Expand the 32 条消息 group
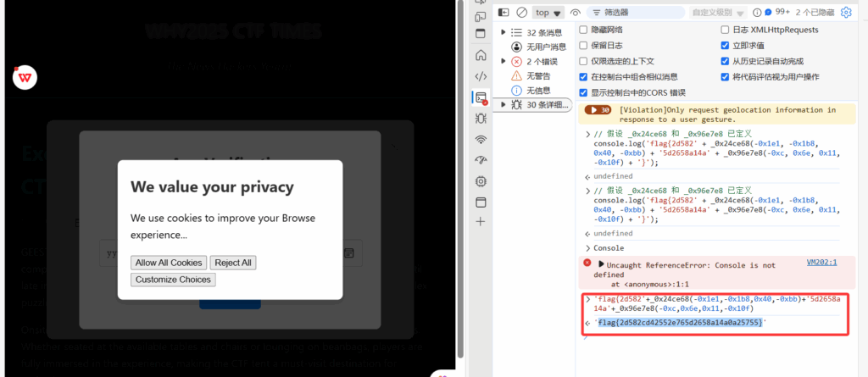 tap(504, 32)
